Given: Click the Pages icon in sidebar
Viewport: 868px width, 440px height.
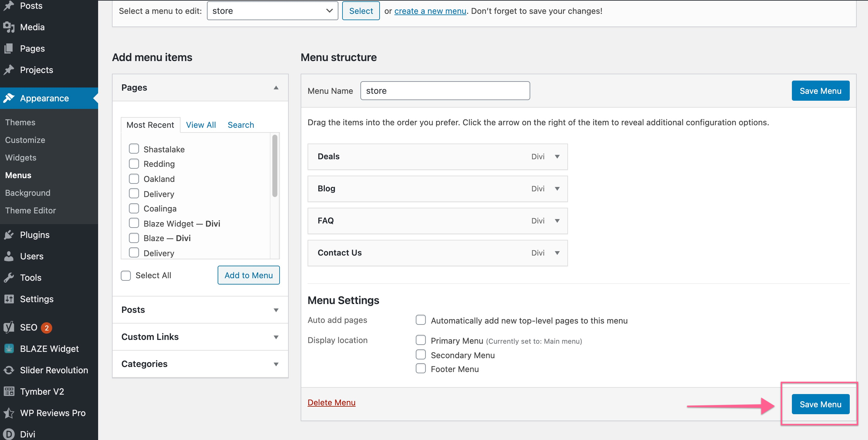Looking at the screenshot, I should (9, 48).
